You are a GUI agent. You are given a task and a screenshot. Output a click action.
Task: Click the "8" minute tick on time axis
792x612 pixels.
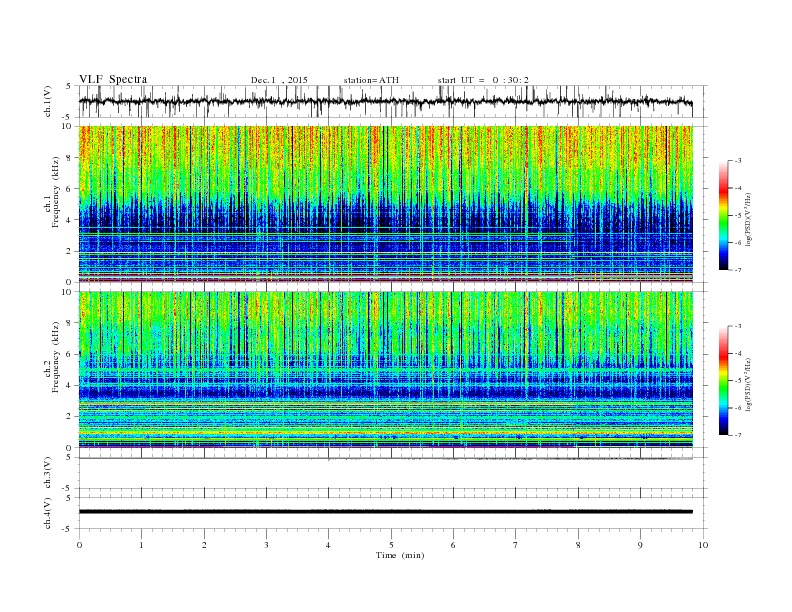pyautogui.click(x=578, y=545)
